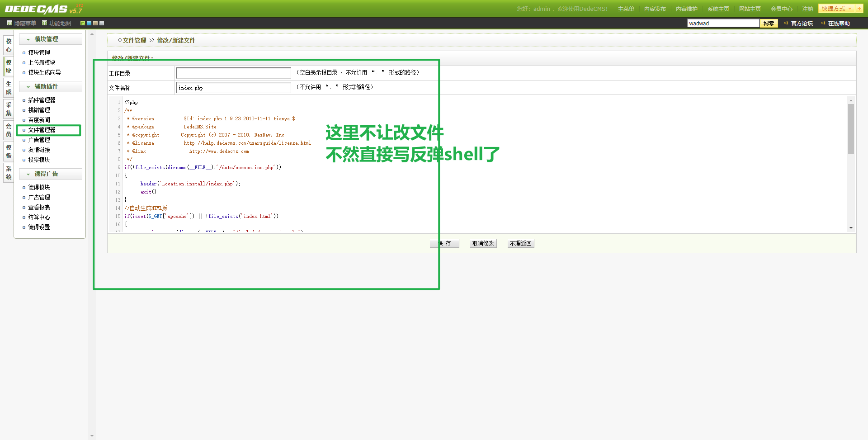Open 会员中心 in the top navigation

[x=781, y=9]
